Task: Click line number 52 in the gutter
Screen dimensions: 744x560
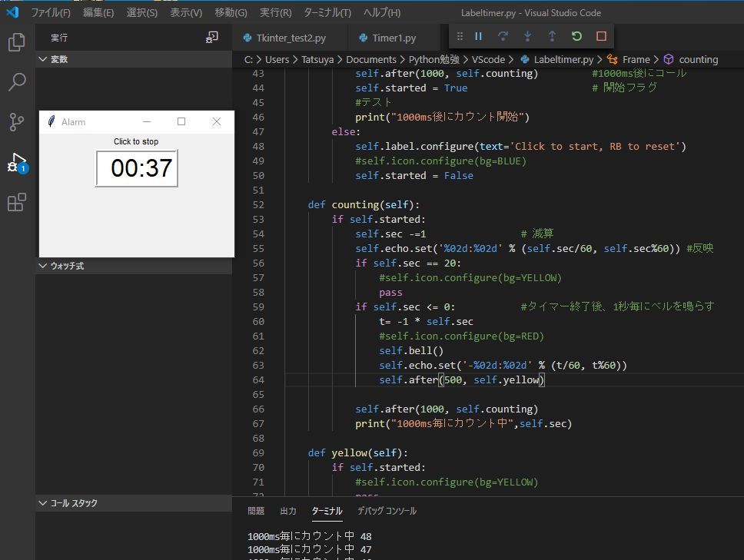Action: pyautogui.click(x=258, y=205)
